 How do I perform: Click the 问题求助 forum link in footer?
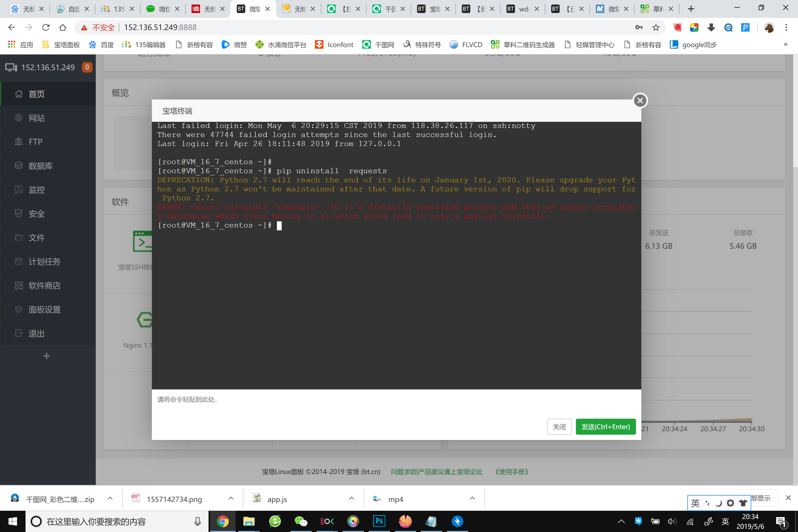[436, 472]
